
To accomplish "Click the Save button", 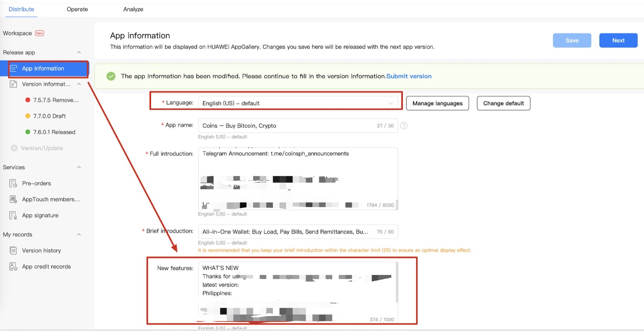I will coord(572,40).
